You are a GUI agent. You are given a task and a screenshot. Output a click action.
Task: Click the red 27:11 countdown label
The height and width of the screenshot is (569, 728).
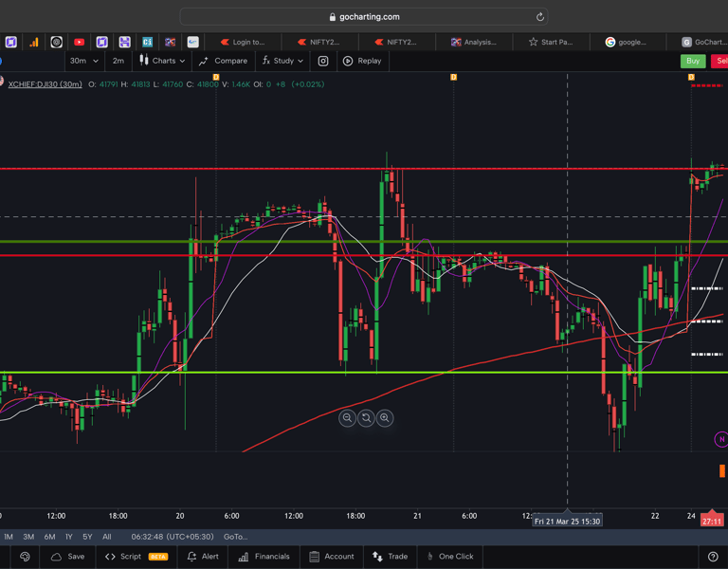tap(712, 522)
